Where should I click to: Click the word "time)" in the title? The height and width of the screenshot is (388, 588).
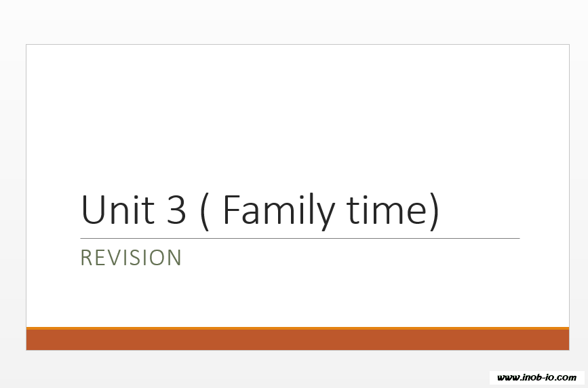393,210
